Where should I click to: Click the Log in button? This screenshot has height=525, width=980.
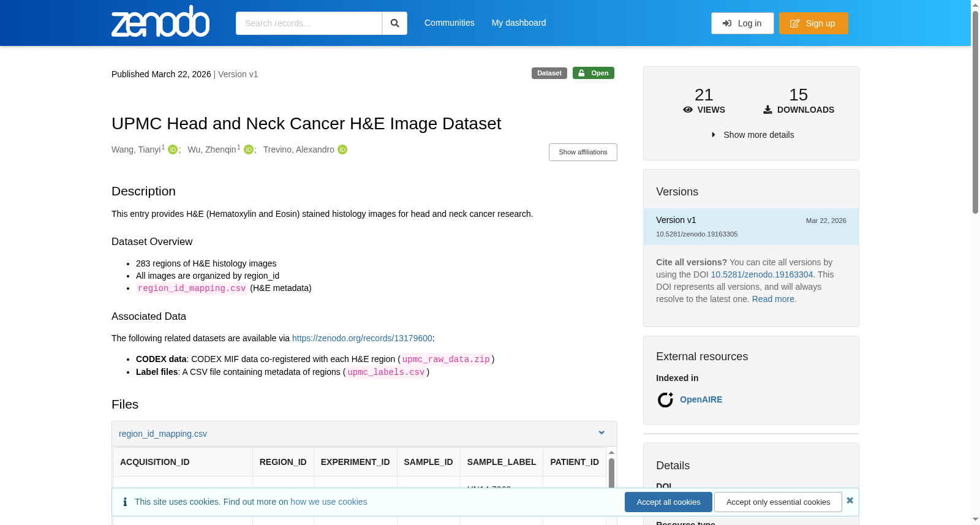[742, 23]
